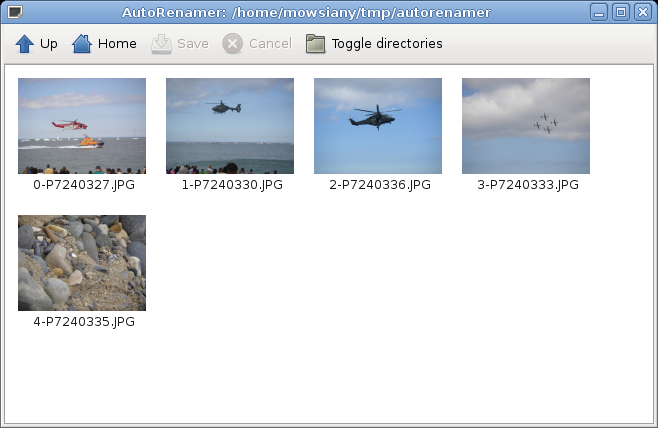Select thumbnail of helicopter above crowd and sea

230,126
